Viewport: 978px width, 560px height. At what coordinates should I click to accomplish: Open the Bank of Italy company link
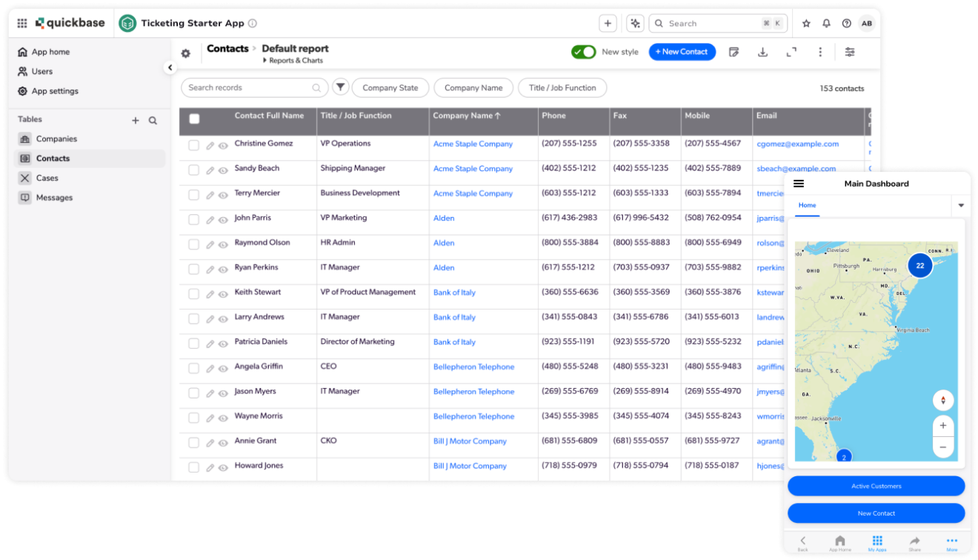pos(454,292)
